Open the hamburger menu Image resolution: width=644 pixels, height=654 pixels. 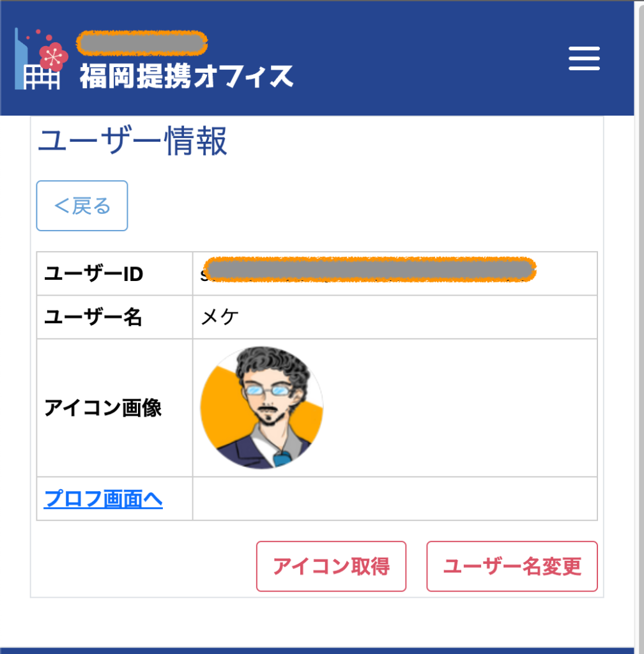584,59
